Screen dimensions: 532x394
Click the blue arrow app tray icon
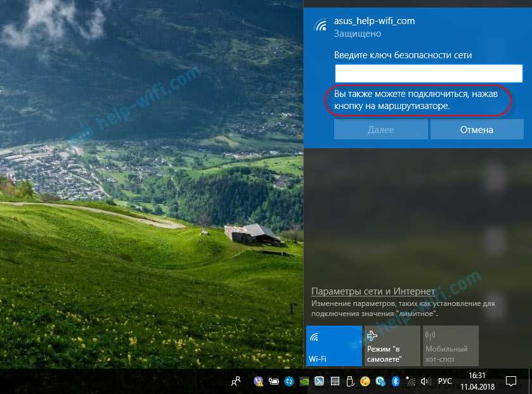coord(320,382)
